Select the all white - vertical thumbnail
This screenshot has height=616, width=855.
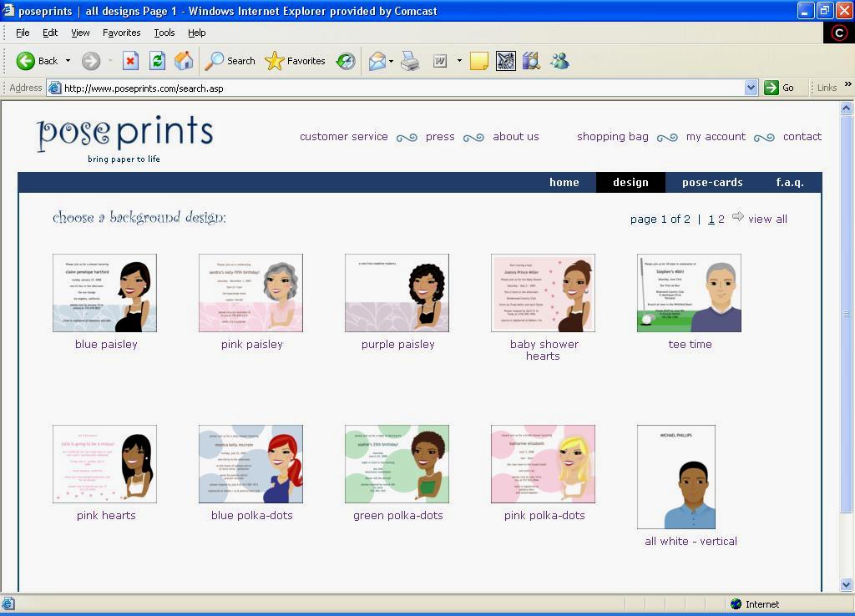676,477
